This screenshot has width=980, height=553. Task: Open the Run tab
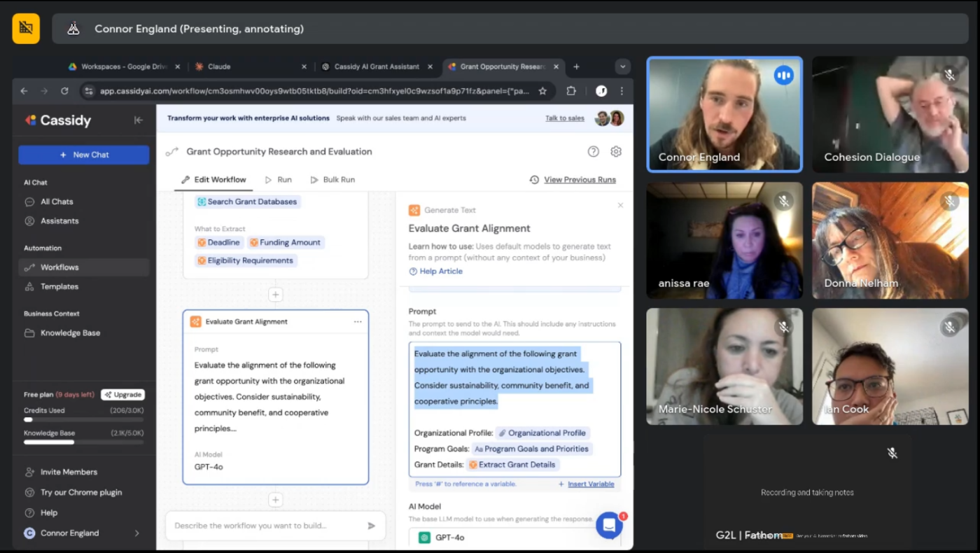[x=278, y=180]
